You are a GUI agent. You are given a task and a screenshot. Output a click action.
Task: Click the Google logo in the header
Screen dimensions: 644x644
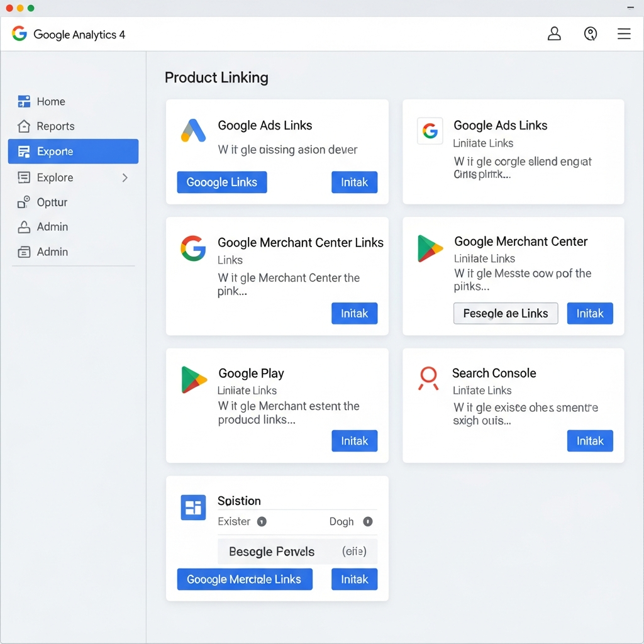pyautogui.click(x=19, y=34)
